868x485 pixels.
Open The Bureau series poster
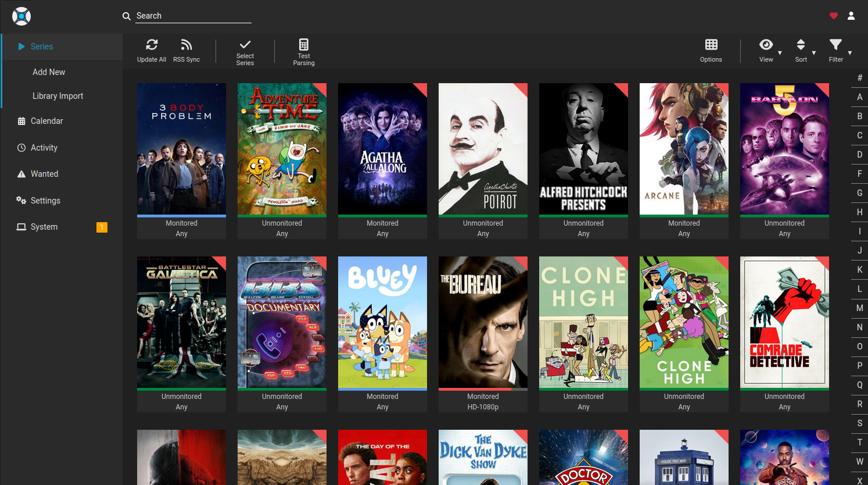coord(483,322)
